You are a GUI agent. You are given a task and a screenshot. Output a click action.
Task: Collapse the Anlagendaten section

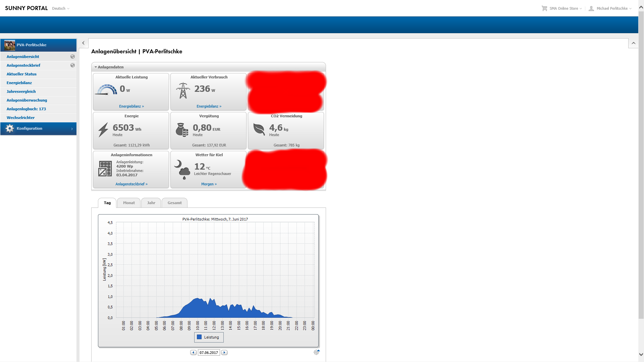(x=96, y=67)
